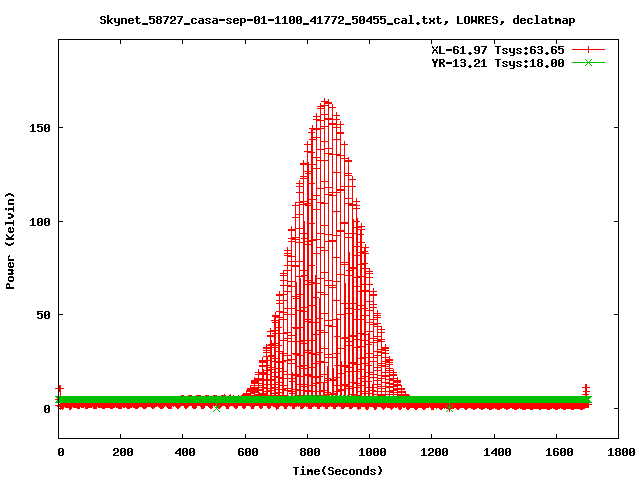Click the red spike at the far right end
The width and height of the screenshot is (640, 480).
[586, 390]
